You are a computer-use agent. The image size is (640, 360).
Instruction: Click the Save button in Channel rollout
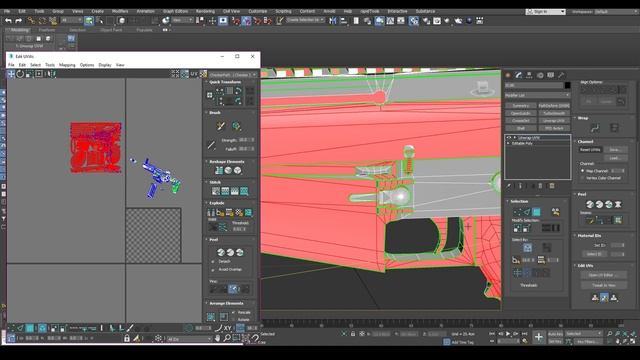pos(615,149)
